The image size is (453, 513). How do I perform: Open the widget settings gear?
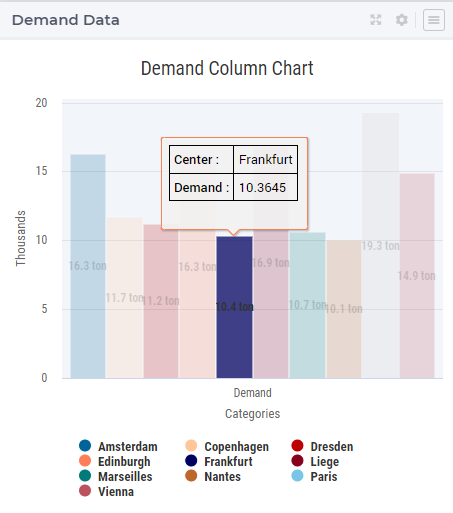point(402,20)
